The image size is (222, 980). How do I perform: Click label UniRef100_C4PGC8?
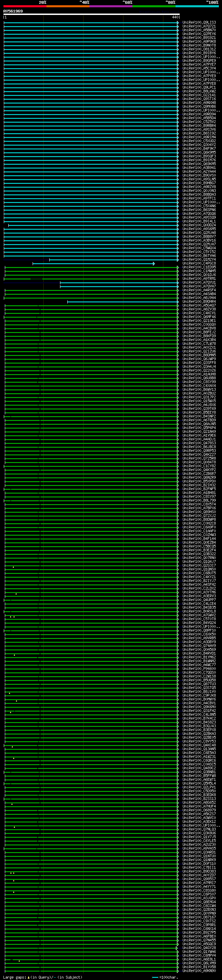pos(199,264)
